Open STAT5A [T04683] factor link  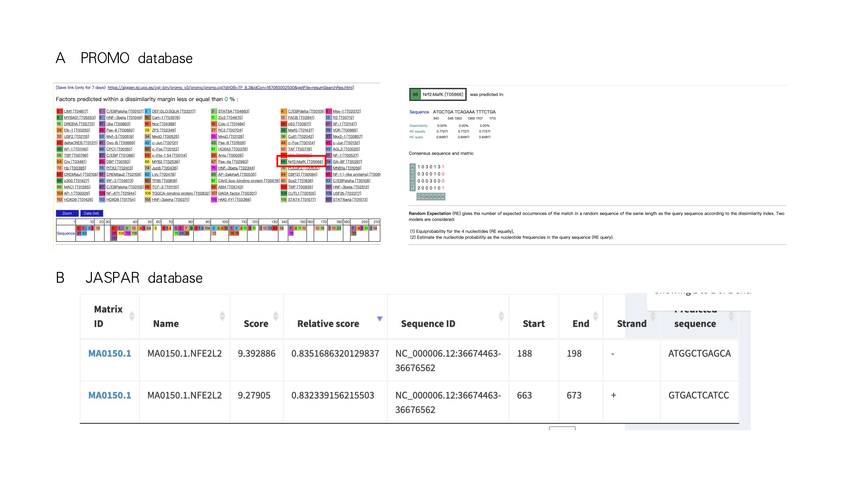click(x=233, y=111)
